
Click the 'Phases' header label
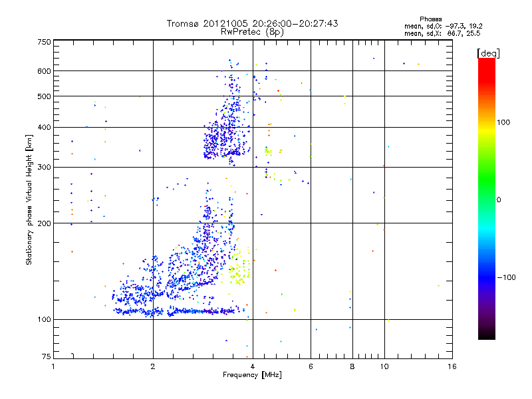coord(430,19)
